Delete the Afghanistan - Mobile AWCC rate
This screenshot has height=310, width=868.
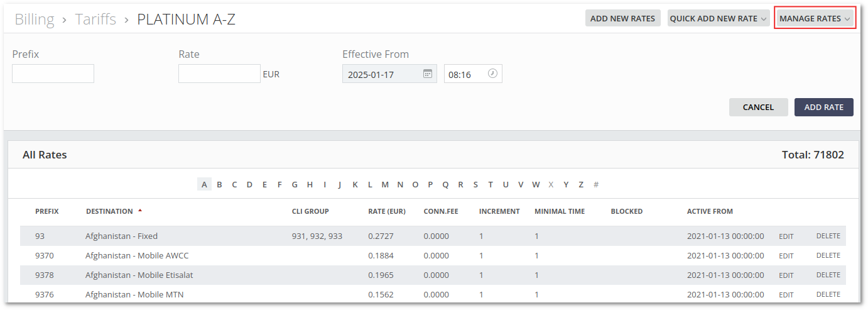coord(828,256)
